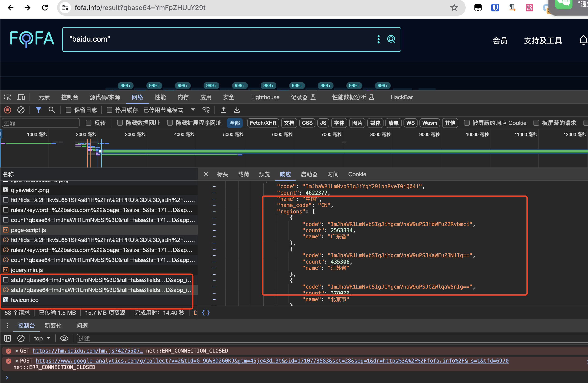Clear the network log
The width and height of the screenshot is (588, 383).
(x=21, y=110)
